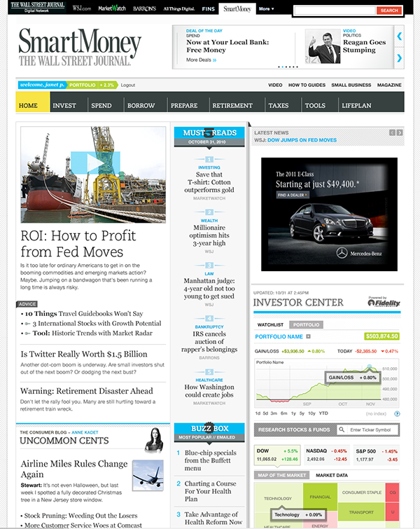Set chart range to 5d

[265, 413]
